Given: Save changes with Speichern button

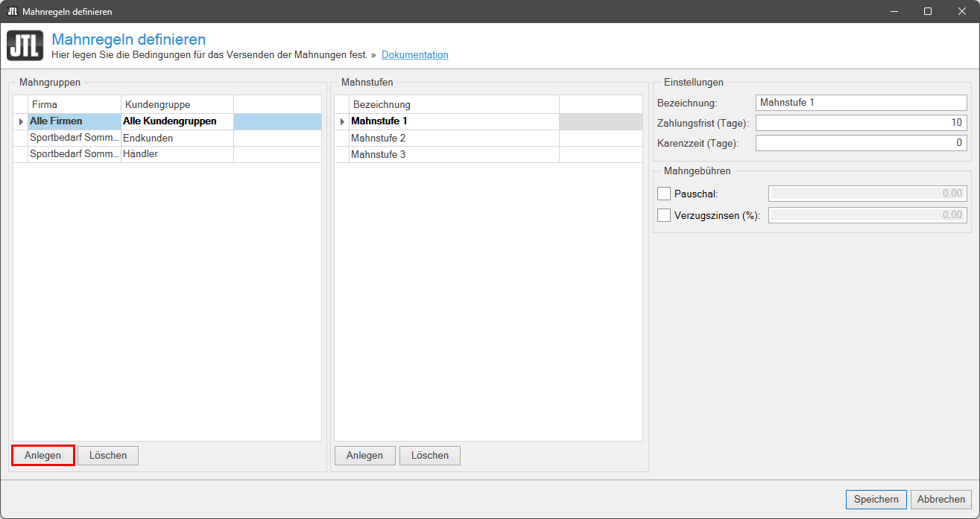Looking at the screenshot, I should point(876,500).
